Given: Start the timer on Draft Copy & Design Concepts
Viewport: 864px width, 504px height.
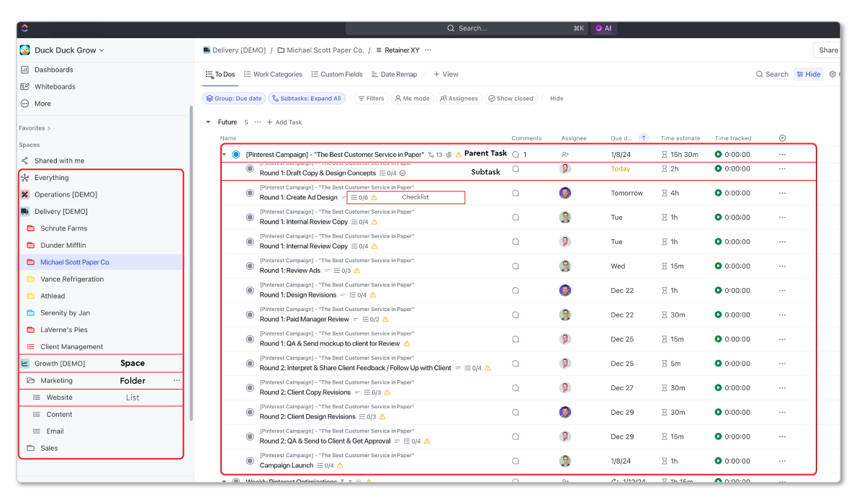Looking at the screenshot, I should pos(718,169).
